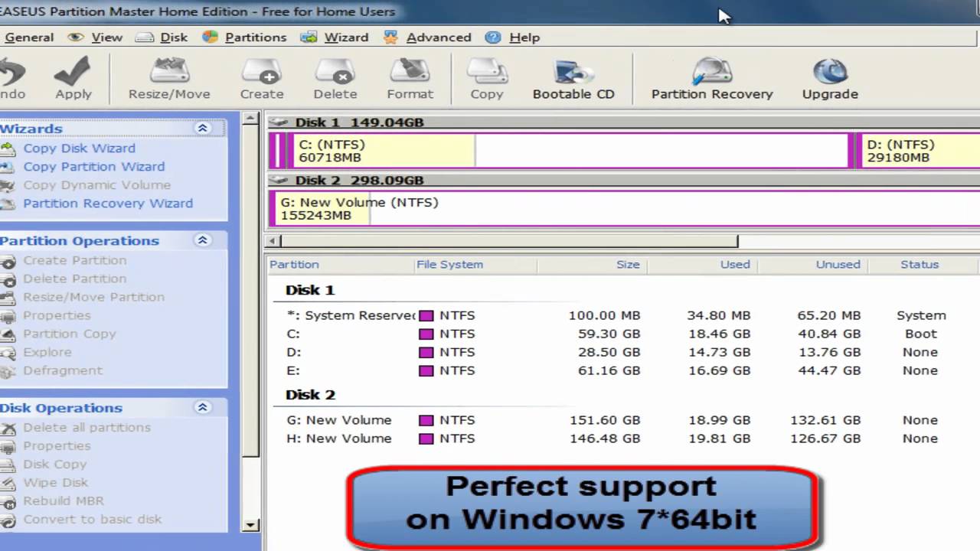Click Defragment in Partition Operations
The width and height of the screenshot is (980, 551).
pyautogui.click(x=63, y=370)
